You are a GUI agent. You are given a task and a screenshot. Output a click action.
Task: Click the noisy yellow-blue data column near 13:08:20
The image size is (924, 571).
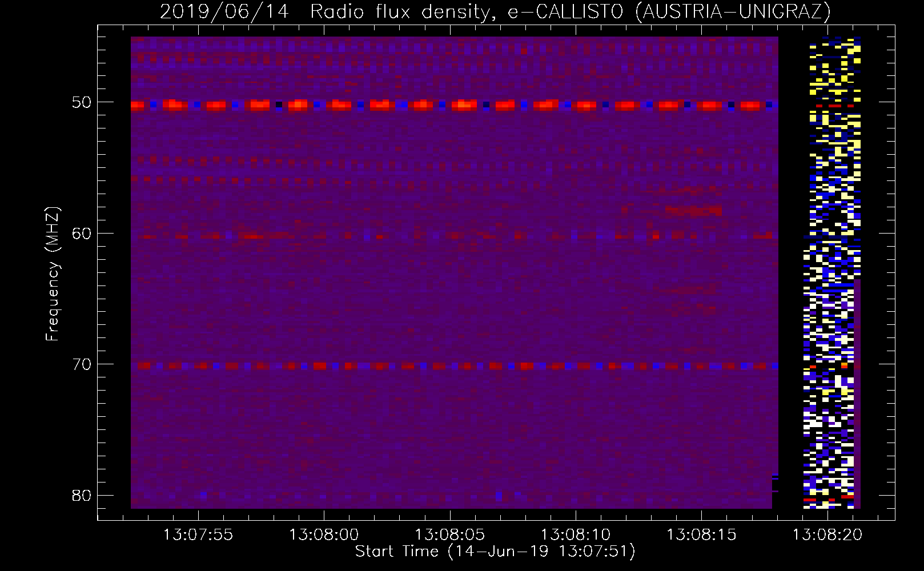point(832,273)
